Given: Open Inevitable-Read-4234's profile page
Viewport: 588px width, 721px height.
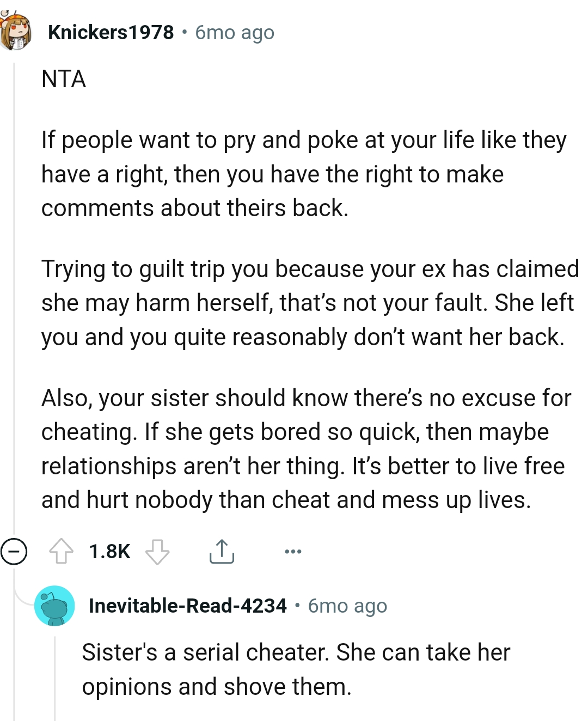Looking at the screenshot, I should point(188,605).
